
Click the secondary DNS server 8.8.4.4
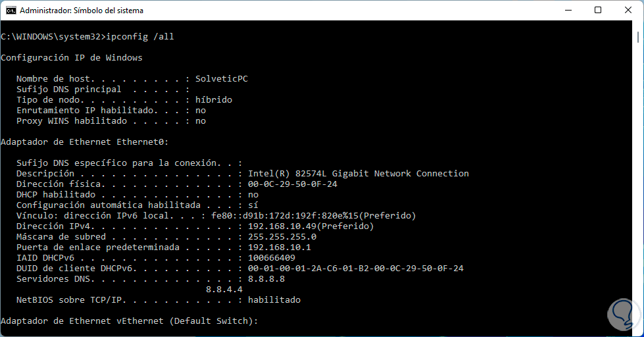point(224,290)
